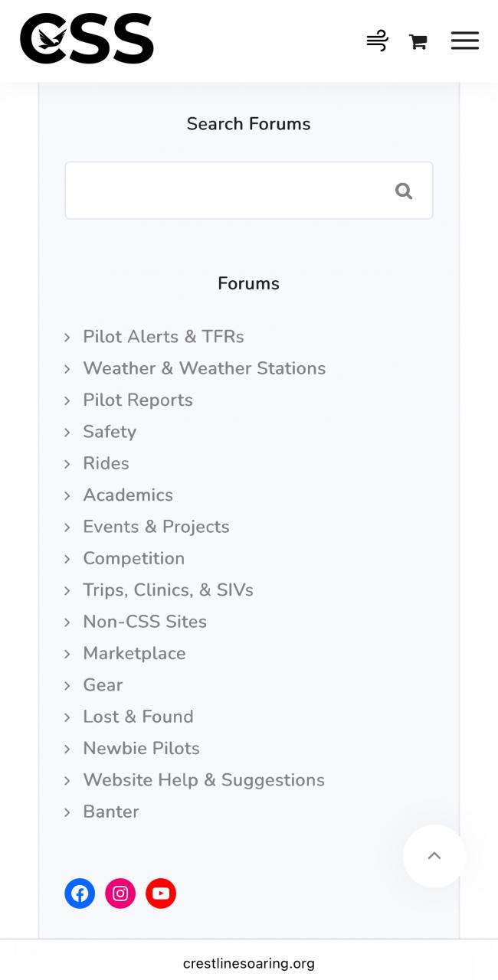Screen dimensions: 498x980
Task: Open Weather & Weather Stations forum
Action: click(x=205, y=368)
